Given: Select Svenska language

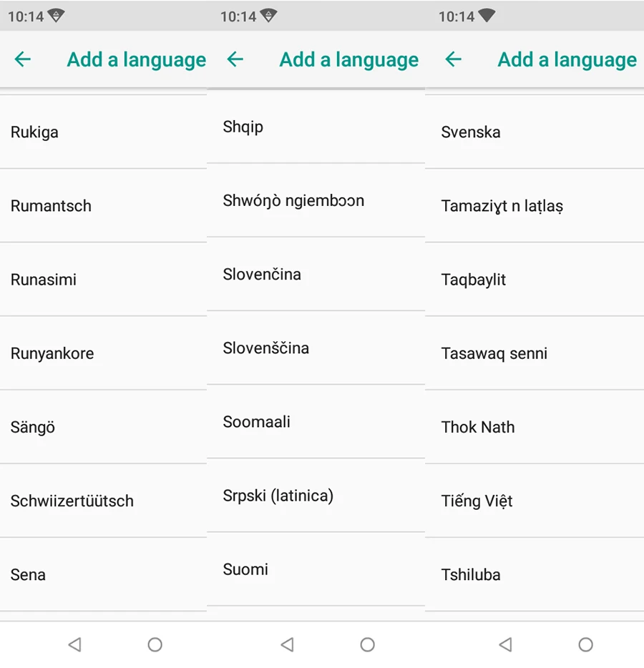Looking at the screenshot, I should [x=535, y=132].
